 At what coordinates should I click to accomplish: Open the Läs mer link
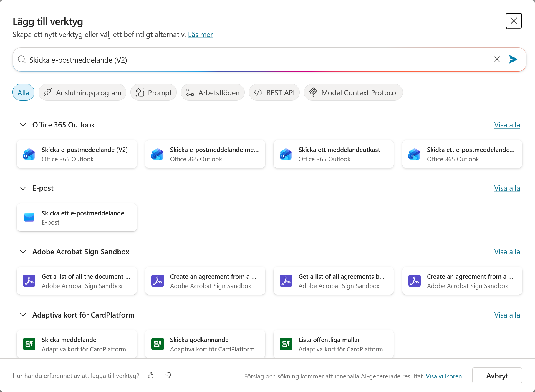tap(200, 35)
